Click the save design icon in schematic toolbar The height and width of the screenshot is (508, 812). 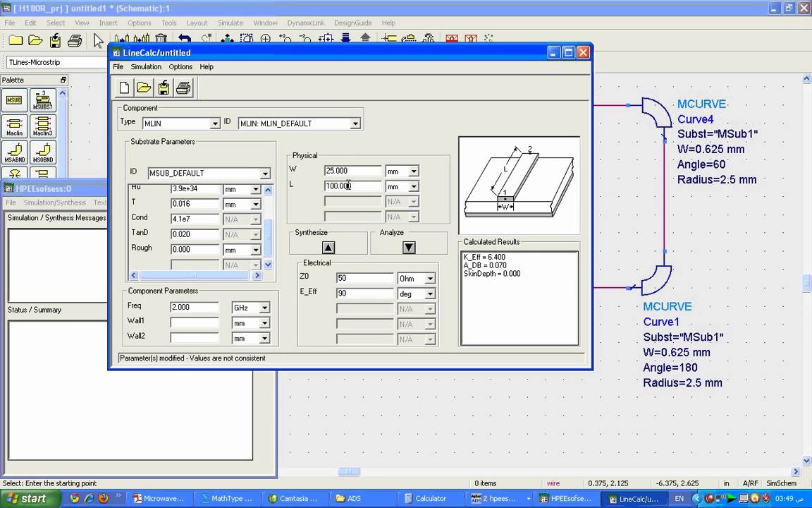coord(55,40)
